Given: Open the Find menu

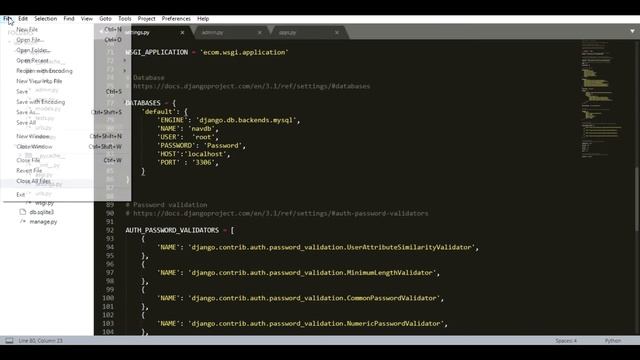Looking at the screenshot, I should point(69,19).
